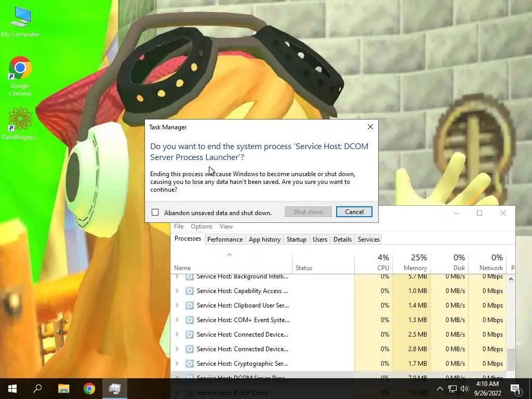Expand Connected Device row using 2.5 MB

[x=177, y=335]
